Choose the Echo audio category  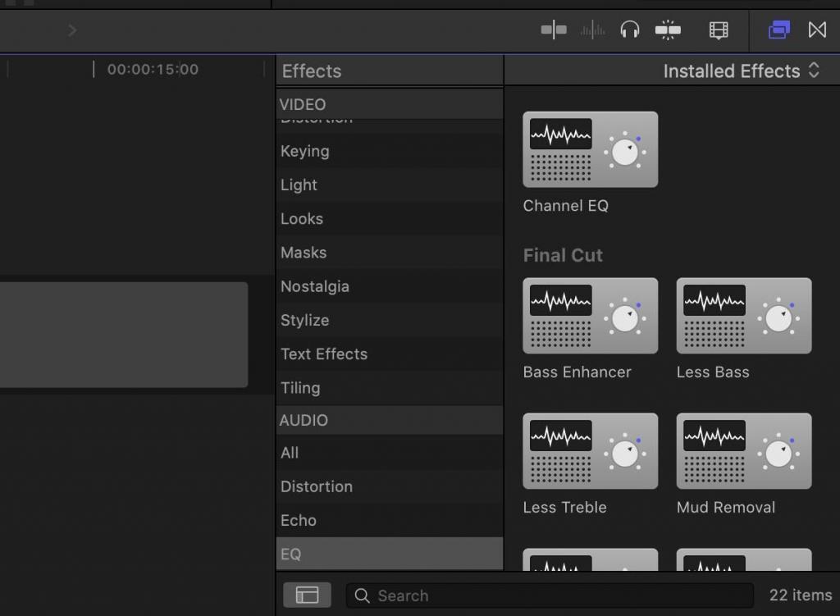click(299, 520)
